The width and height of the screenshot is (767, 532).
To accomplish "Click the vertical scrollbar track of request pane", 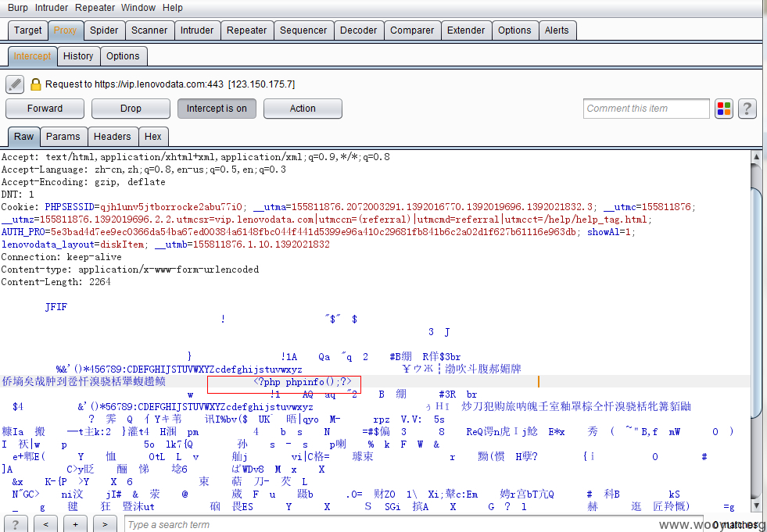I will point(757,333).
